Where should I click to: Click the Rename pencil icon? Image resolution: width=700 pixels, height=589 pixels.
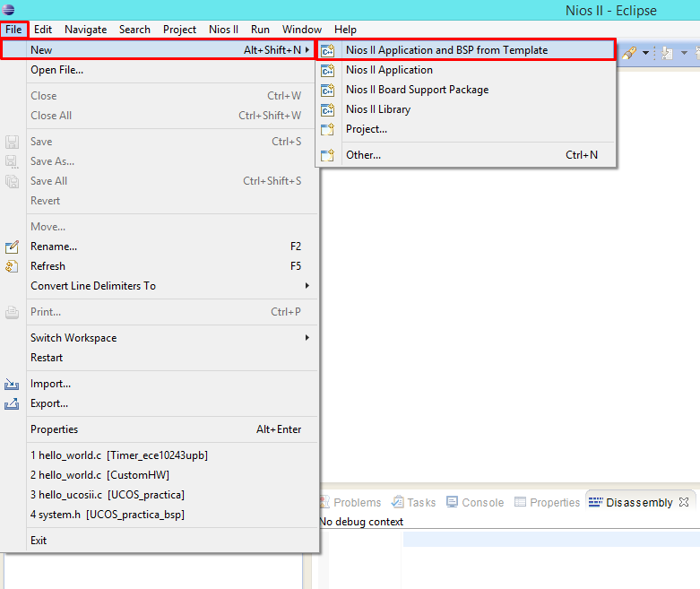click(x=12, y=247)
